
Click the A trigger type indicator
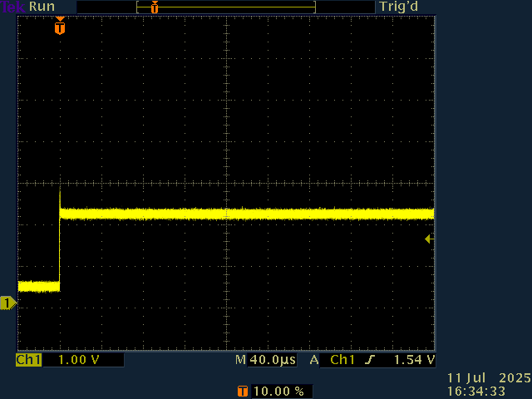[314, 360]
